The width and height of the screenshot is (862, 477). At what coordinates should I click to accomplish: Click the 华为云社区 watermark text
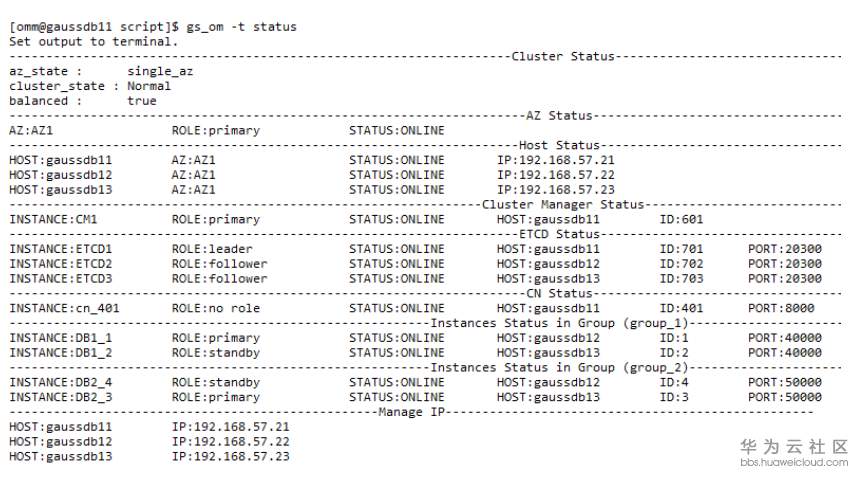tap(794, 446)
